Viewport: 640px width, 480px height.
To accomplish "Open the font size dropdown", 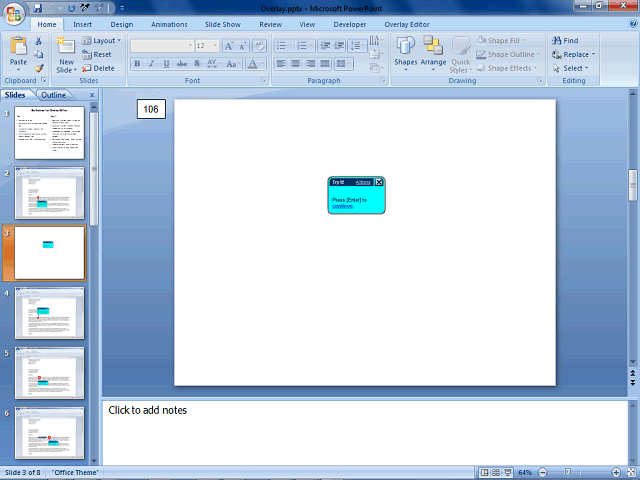I will pyautogui.click(x=215, y=46).
